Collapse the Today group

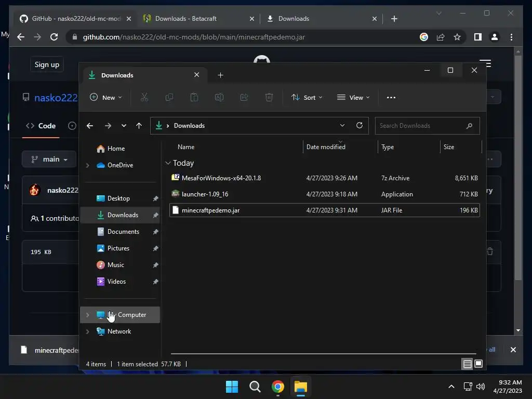click(x=168, y=163)
